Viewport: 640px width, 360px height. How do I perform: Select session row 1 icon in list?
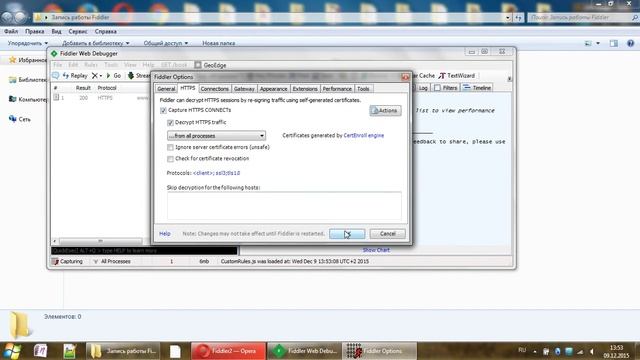56,98
